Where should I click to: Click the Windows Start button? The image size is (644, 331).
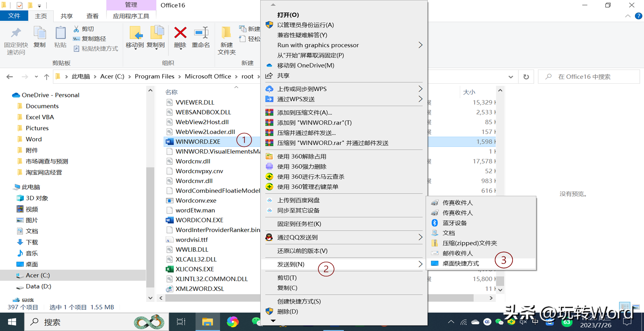(x=12, y=322)
